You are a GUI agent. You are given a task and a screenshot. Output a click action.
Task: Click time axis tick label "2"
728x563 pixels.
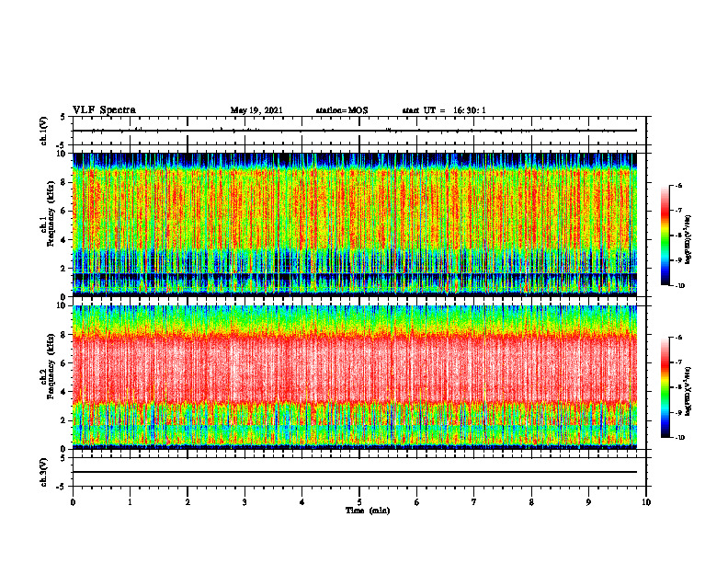coord(188,502)
